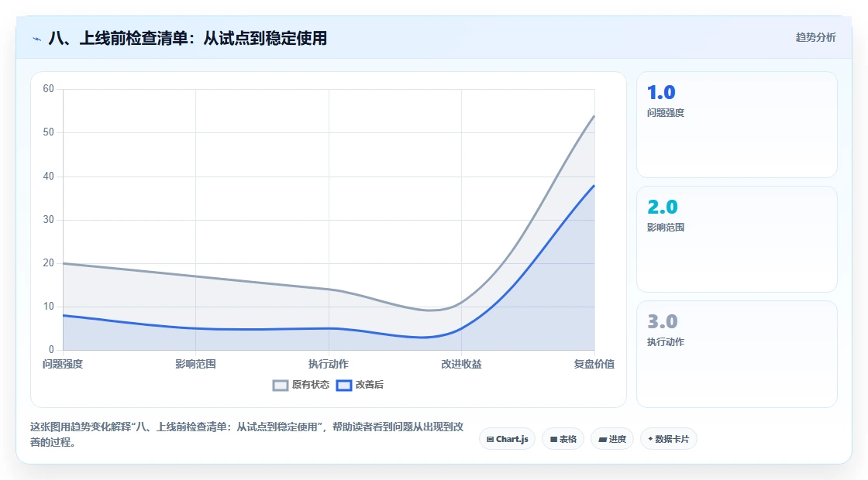Click the y-axis value 30
This screenshot has width=868, height=480.
point(49,220)
